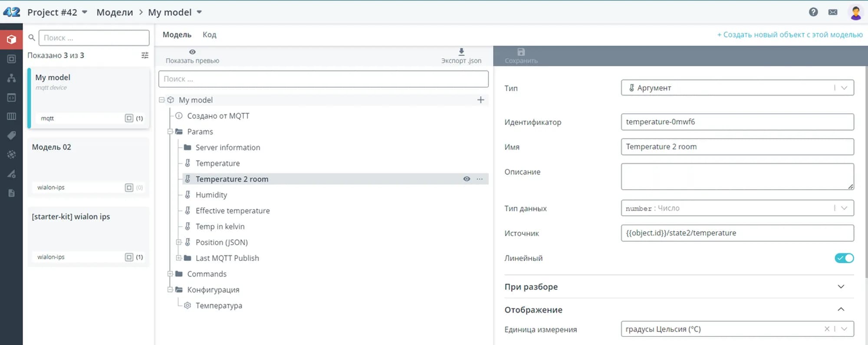Click the 'Модели' breadcrumb link
Viewport: 868px width, 345px height.
tap(115, 12)
